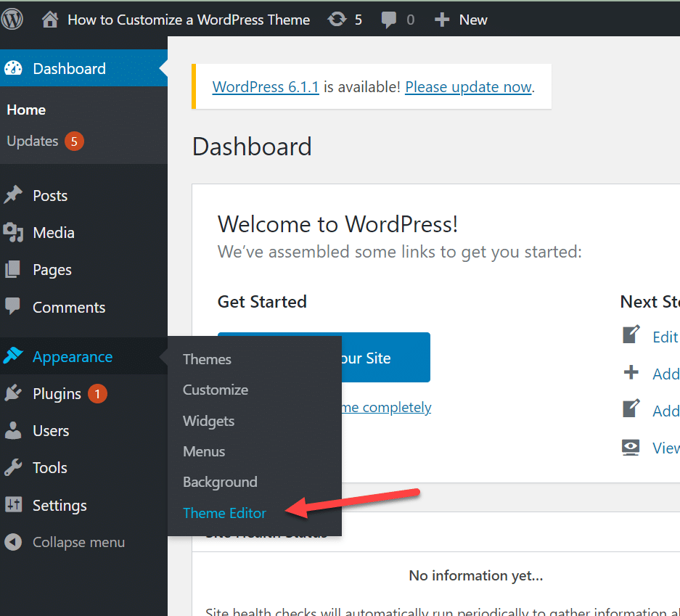The height and width of the screenshot is (616, 680).
Task: Open the View link under Next Steps
Action: coord(666,448)
